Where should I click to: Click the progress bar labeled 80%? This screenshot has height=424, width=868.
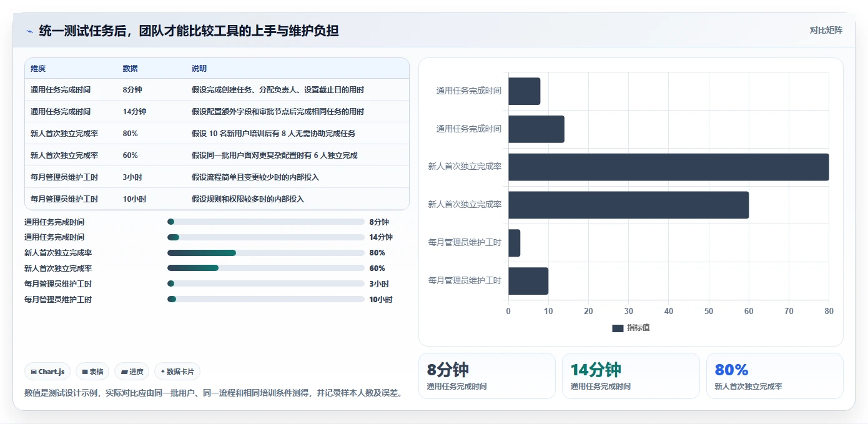coord(266,253)
